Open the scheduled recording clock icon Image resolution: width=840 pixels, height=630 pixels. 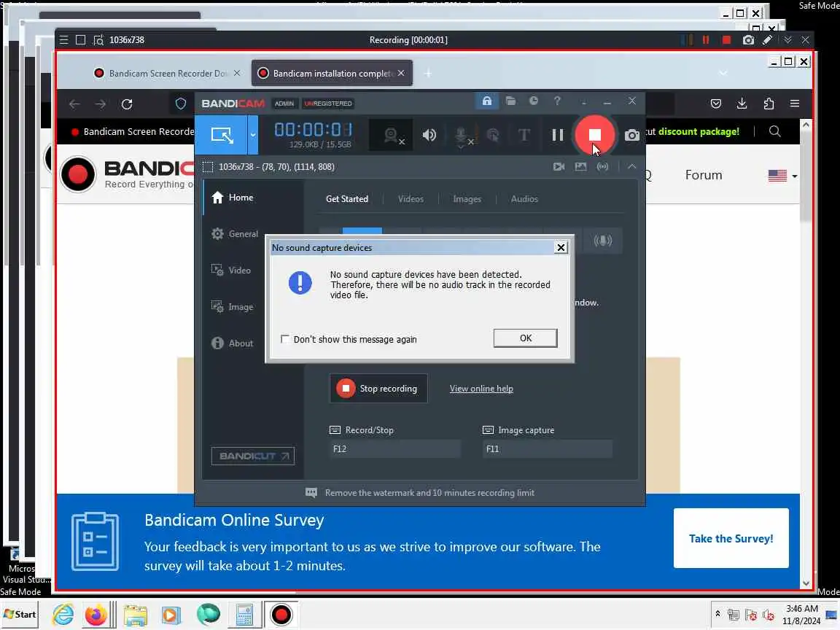(x=534, y=101)
